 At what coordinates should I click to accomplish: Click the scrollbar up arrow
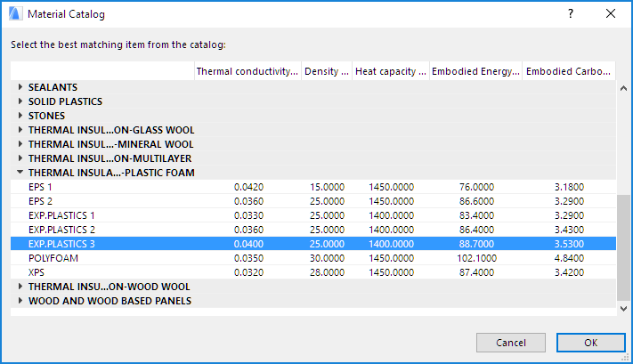tap(622, 87)
